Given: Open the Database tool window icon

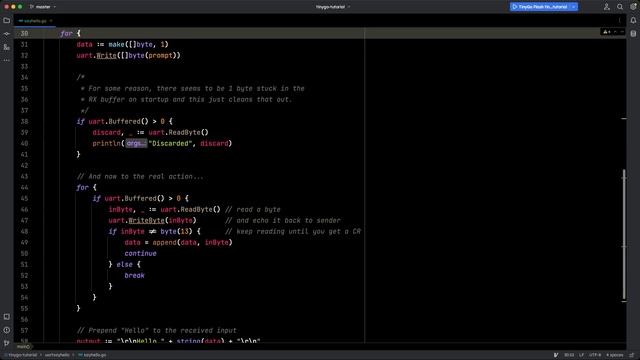Looking at the screenshot, I should point(633,34).
